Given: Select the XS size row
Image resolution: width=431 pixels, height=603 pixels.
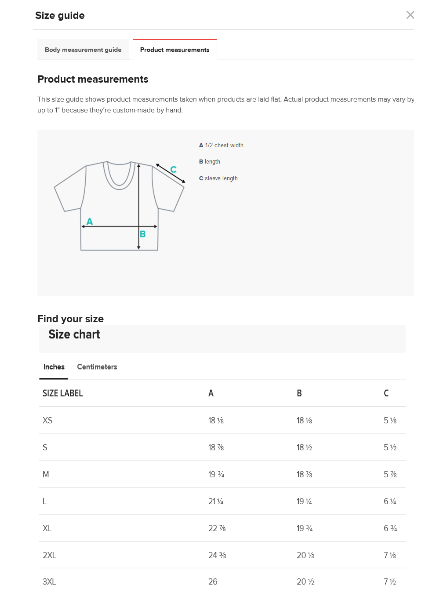Looking at the screenshot, I should (222, 420).
